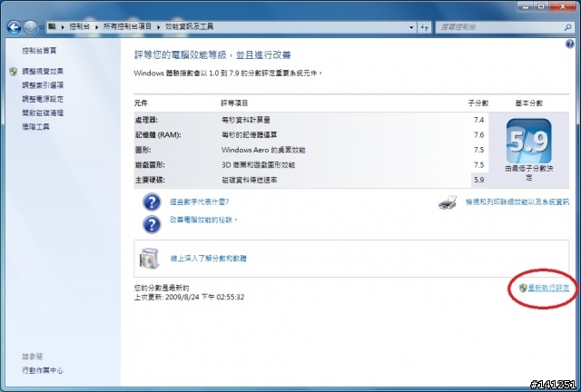Minimize the control panel window
This screenshot has width=581, height=392.
(x=525, y=6)
